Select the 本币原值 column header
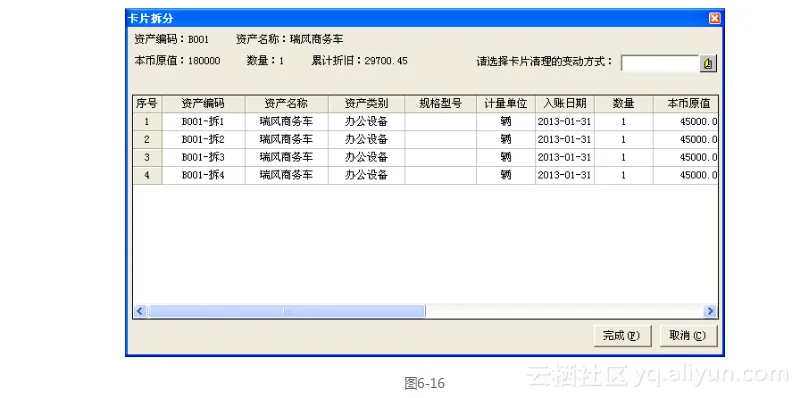Image resolution: width=800 pixels, height=398 pixels. pos(686,104)
